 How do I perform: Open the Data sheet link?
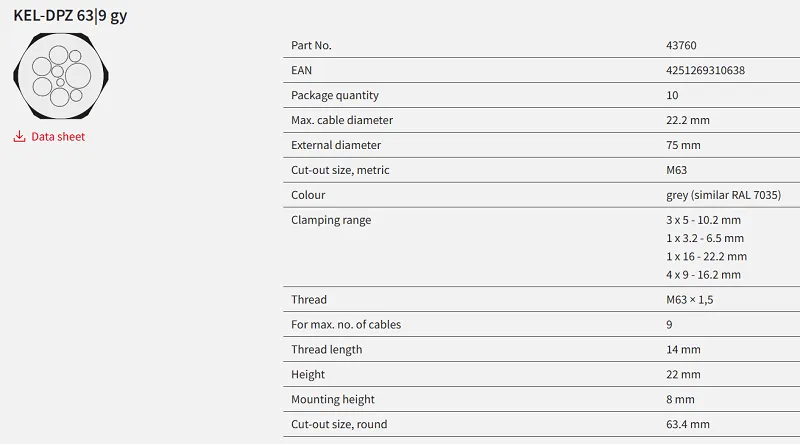point(58,137)
